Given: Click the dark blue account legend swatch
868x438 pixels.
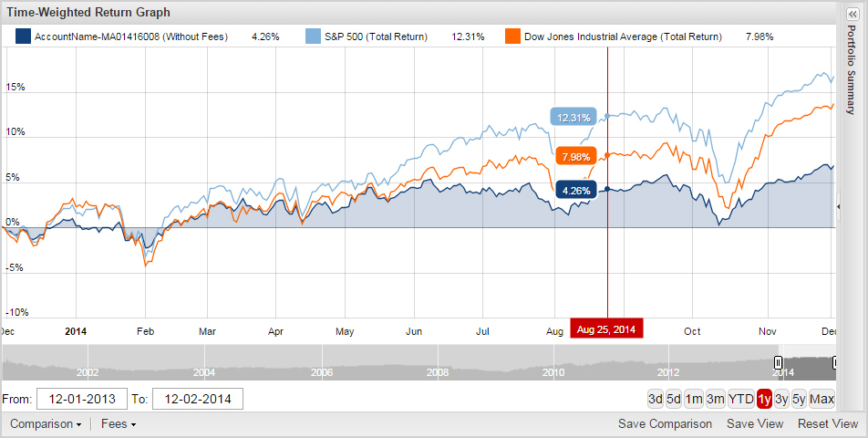Looking at the screenshot, I should 23,36.
